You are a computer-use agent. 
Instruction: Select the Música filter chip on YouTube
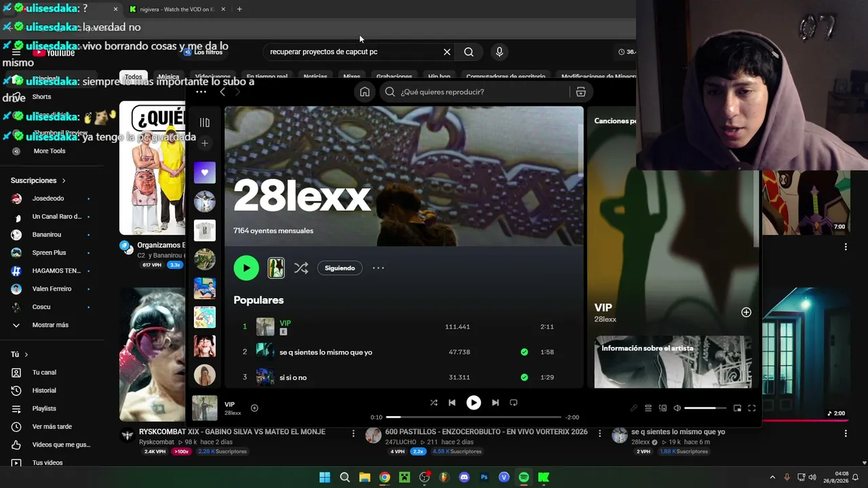click(x=168, y=77)
